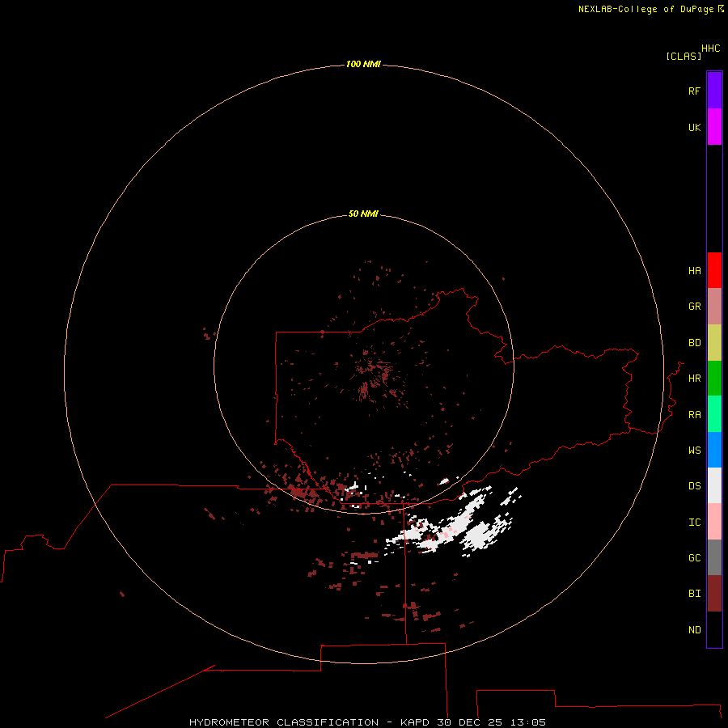
Task: Click the 100 NMI range ring label
Action: point(363,64)
